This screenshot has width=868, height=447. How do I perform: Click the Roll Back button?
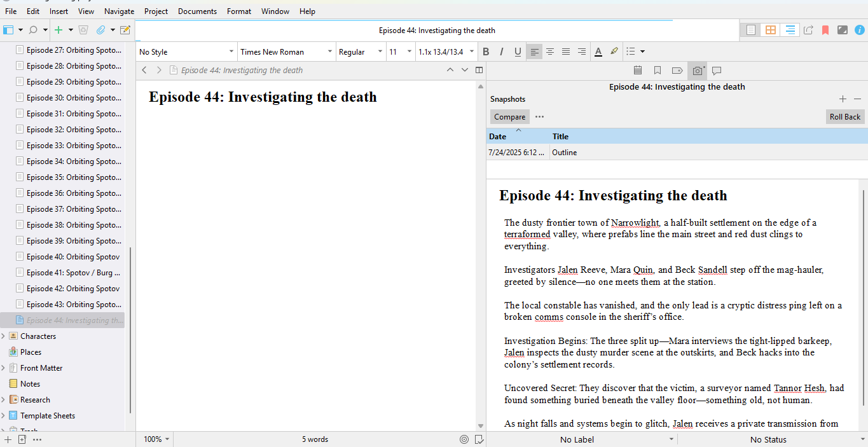tap(844, 117)
